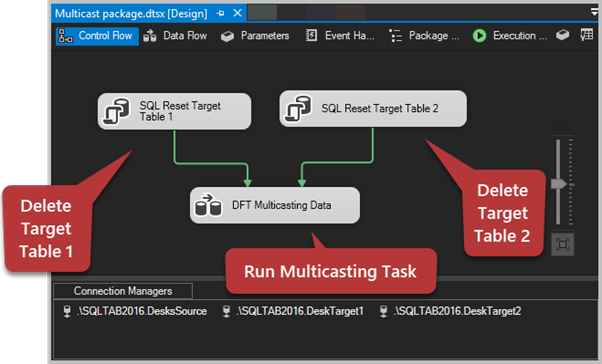Close the Multicast package.dtsx tab
602x364 pixels.
click(238, 13)
